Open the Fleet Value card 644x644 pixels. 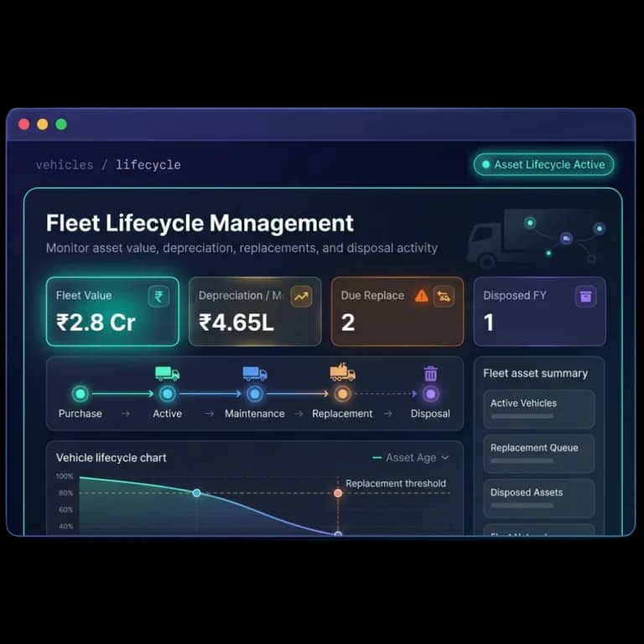tap(112, 311)
